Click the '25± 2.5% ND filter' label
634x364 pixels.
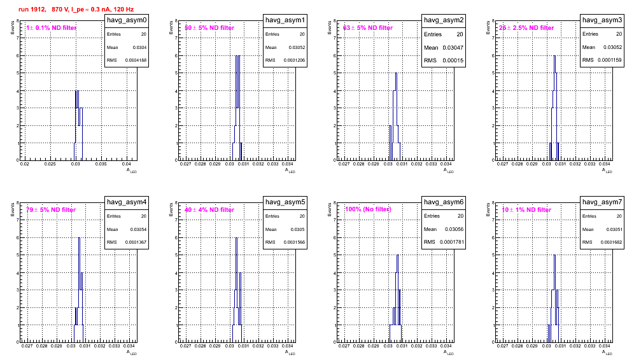tap(526, 28)
